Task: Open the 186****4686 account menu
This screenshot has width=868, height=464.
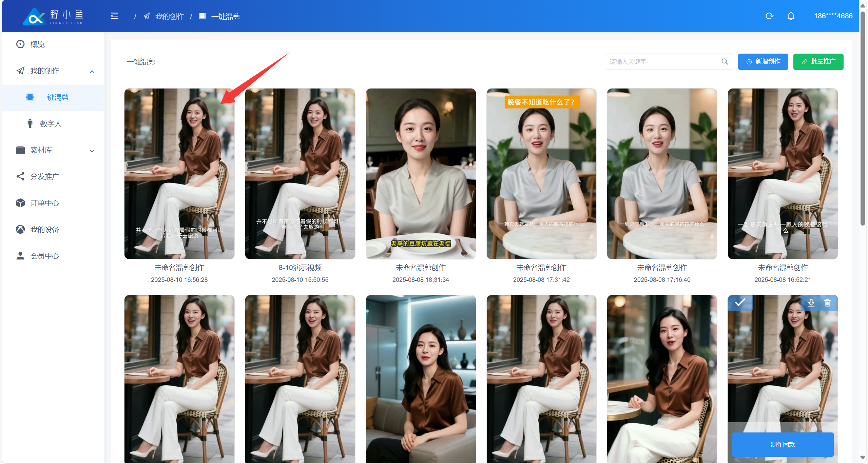Action: [x=833, y=16]
